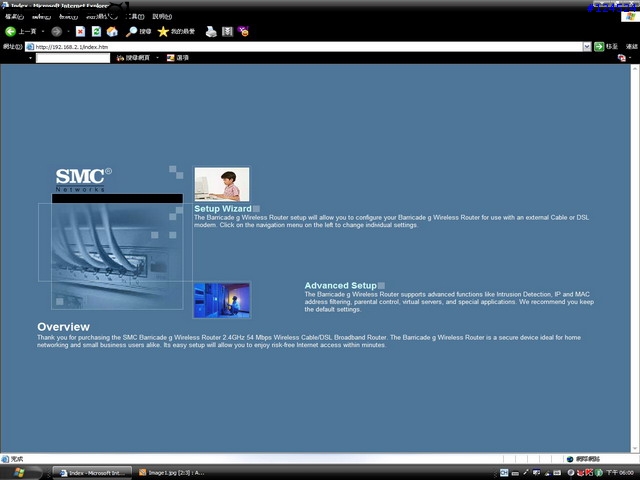This screenshot has width=640, height=480.
Task: Open the Search magnifier toolbar button
Action: 138,31
